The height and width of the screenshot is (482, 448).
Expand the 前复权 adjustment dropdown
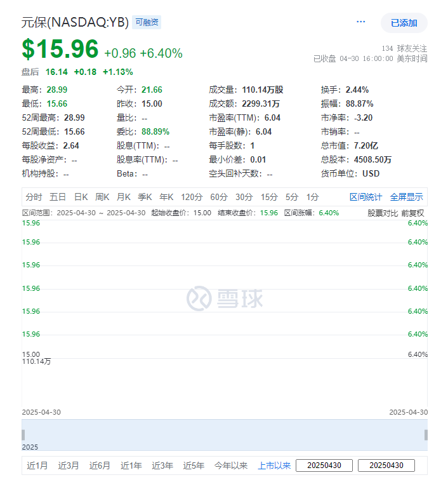coord(412,213)
